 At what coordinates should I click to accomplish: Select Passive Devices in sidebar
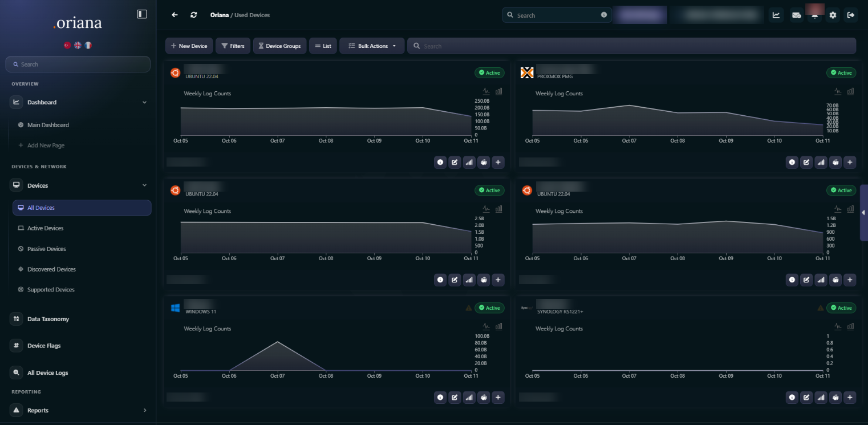pos(47,249)
